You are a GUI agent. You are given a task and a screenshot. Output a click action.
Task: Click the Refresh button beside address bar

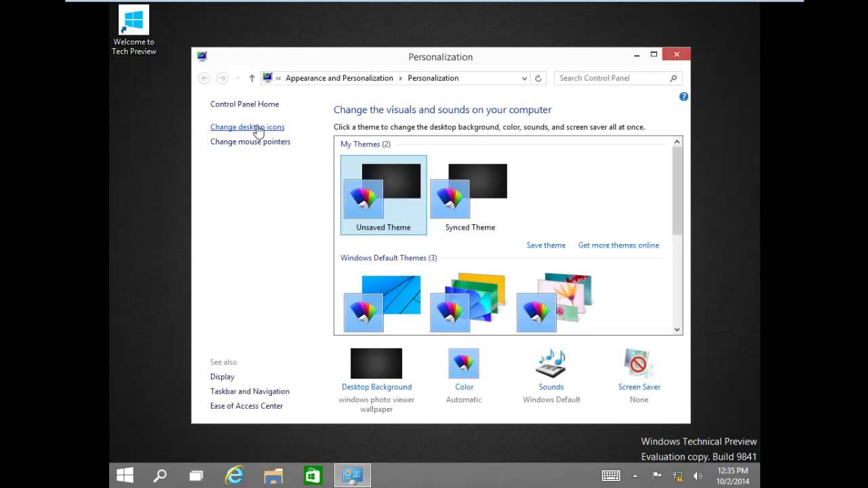tap(538, 79)
